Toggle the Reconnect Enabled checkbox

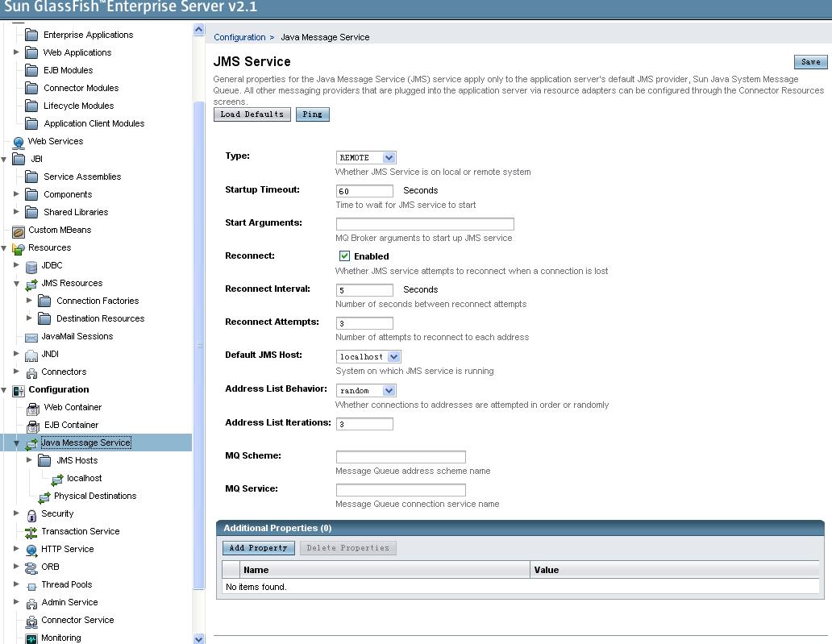344,256
